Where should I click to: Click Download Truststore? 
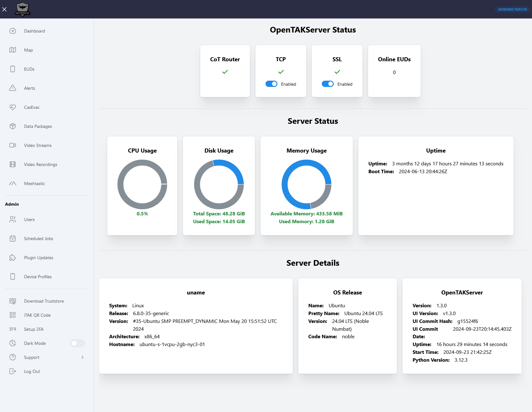point(44,301)
